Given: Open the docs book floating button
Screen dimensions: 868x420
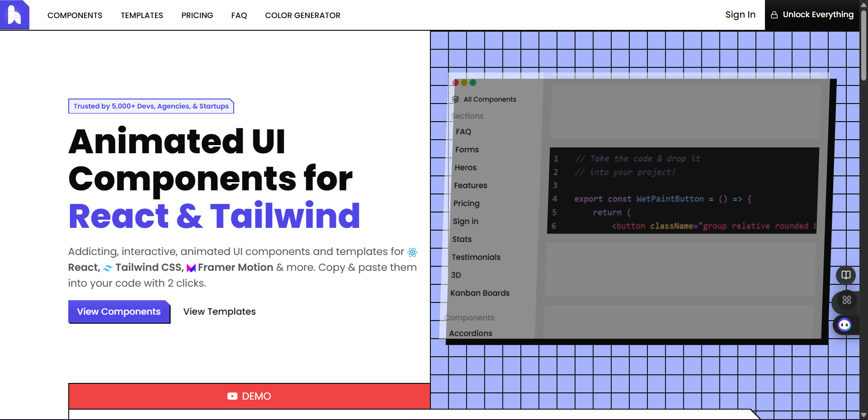Looking at the screenshot, I should [846, 275].
